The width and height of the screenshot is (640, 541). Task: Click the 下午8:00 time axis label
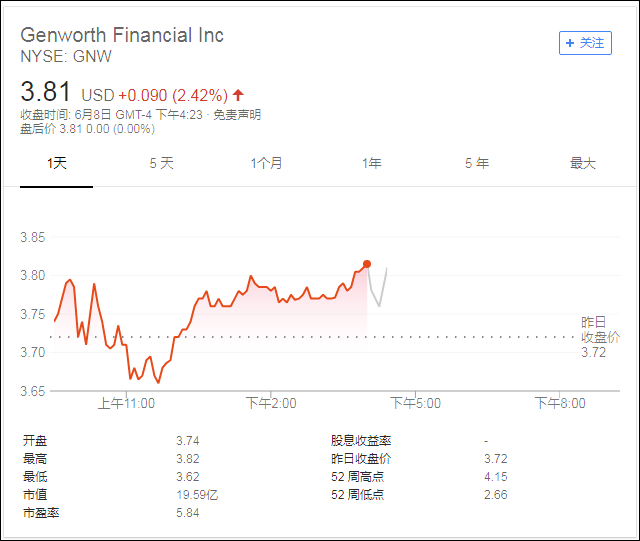559,403
